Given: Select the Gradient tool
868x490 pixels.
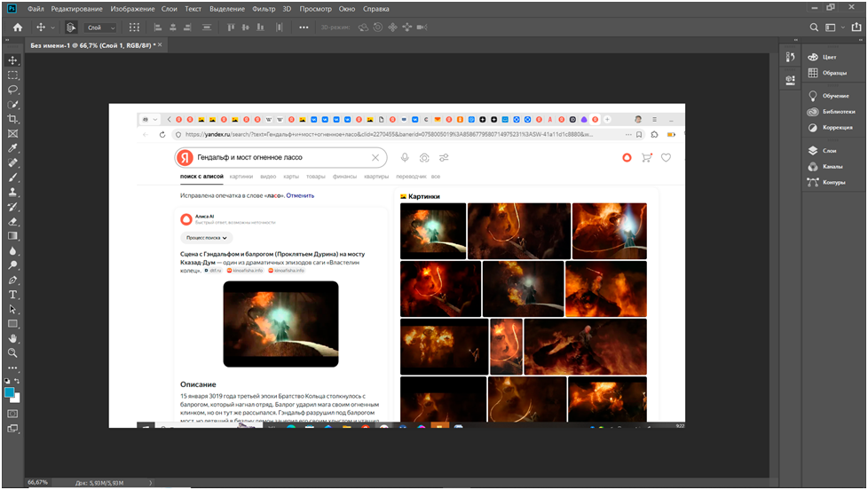Looking at the screenshot, I should (x=12, y=236).
